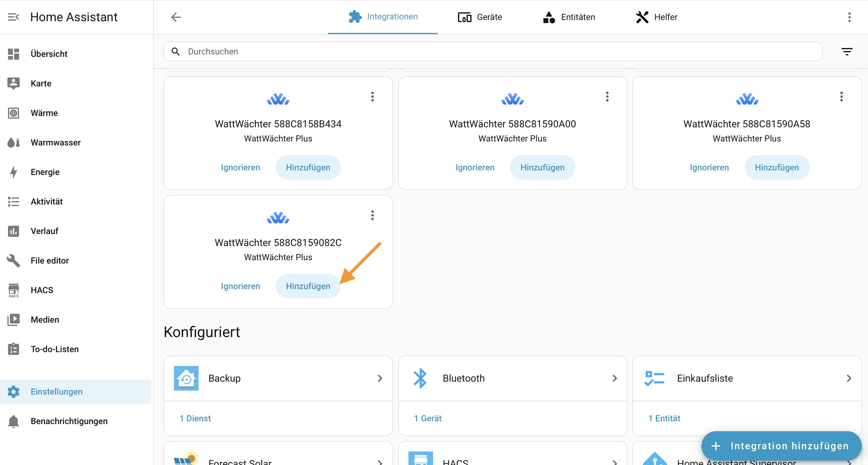The image size is (868, 465).
Task: Click the back arrow icon
Action: tap(176, 17)
